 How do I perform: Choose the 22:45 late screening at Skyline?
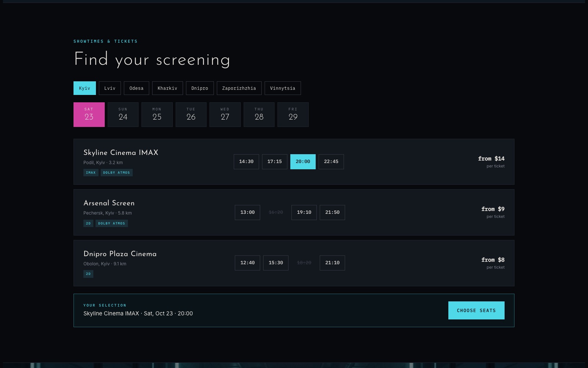coord(331,162)
